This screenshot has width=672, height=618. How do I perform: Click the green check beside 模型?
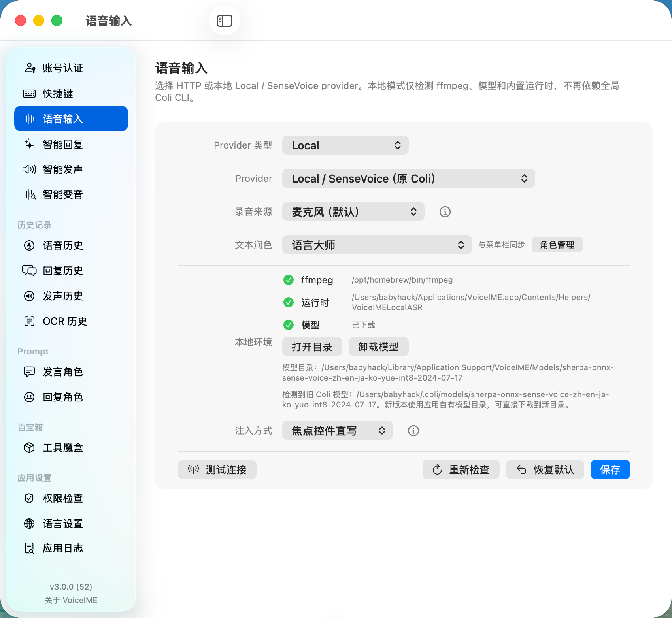289,325
